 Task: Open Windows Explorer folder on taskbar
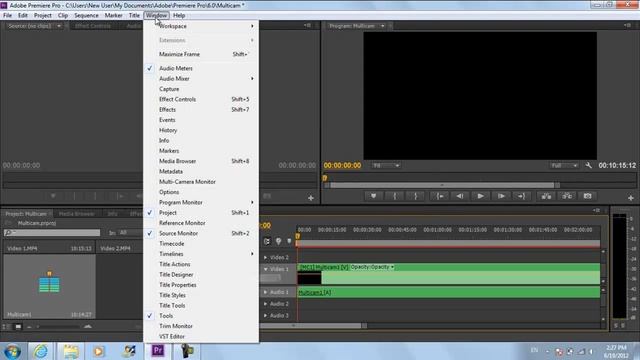pyautogui.click(x=70, y=351)
